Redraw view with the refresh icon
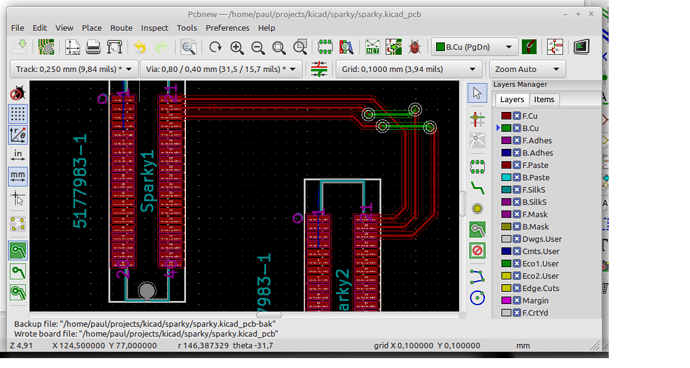Image resolution: width=690 pixels, height=368 pixels. pyautogui.click(x=215, y=47)
